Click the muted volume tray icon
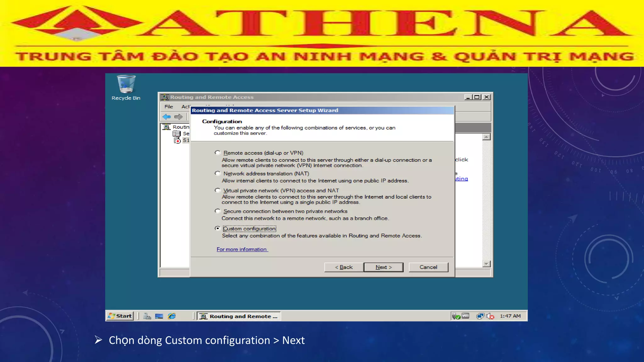Image resolution: width=644 pixels, height=362 pixels. click(x=490, y=316)
